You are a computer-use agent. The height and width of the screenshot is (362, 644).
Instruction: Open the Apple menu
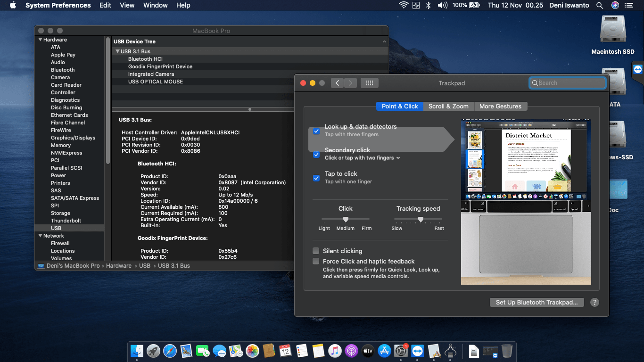pos(13,5)
